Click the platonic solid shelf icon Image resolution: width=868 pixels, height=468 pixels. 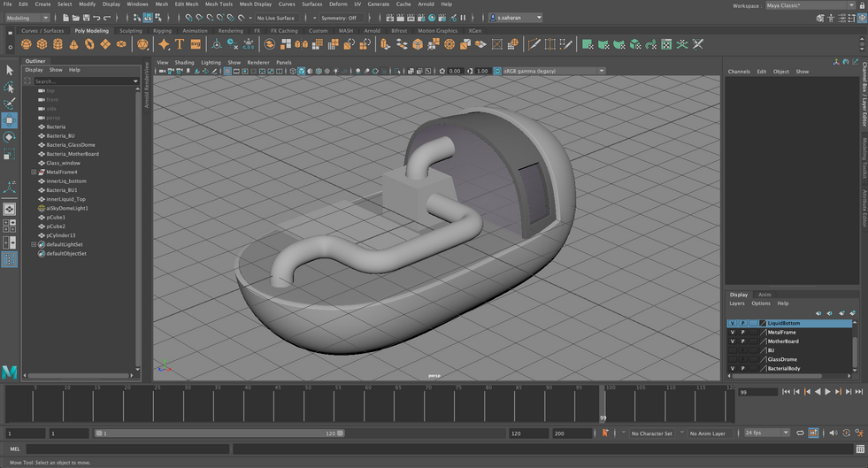[142, 44]
